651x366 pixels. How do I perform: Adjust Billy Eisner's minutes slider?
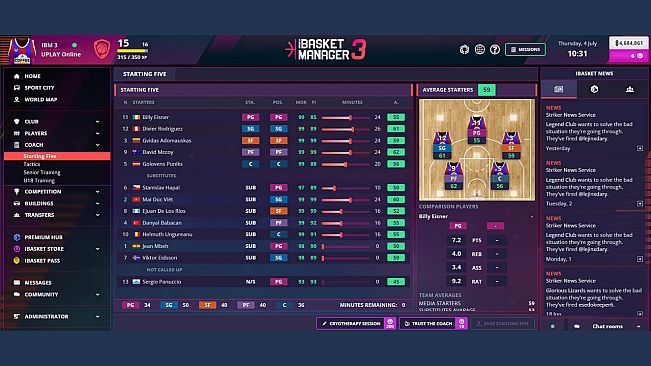[345, 117]
